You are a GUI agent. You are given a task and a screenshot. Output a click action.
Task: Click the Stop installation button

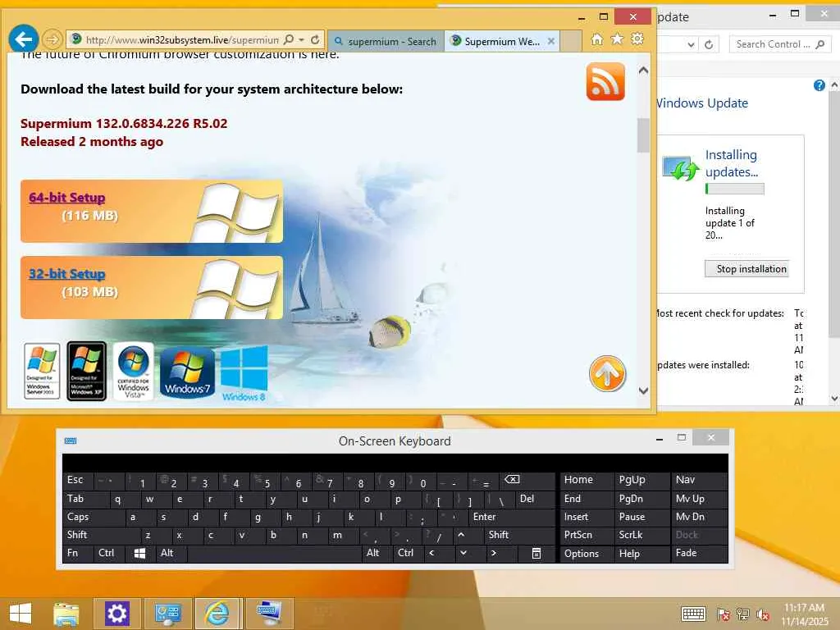pyautogui.click(x=746, y=269)
